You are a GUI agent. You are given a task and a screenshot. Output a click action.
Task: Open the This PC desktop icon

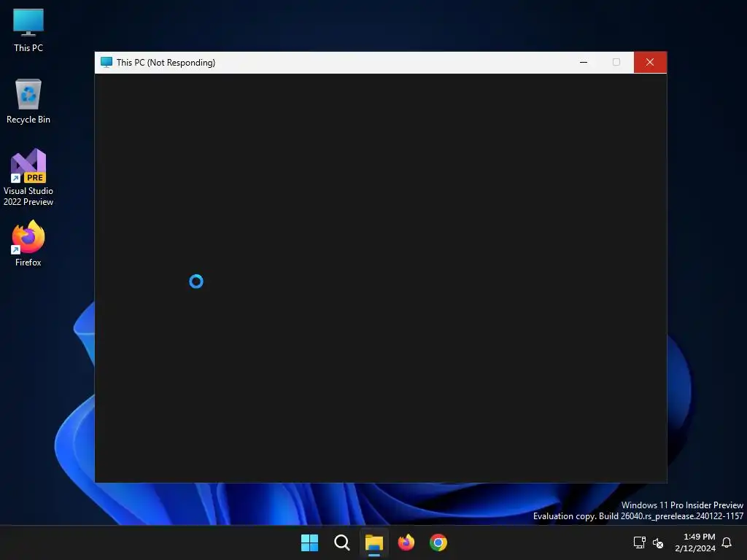28,31
